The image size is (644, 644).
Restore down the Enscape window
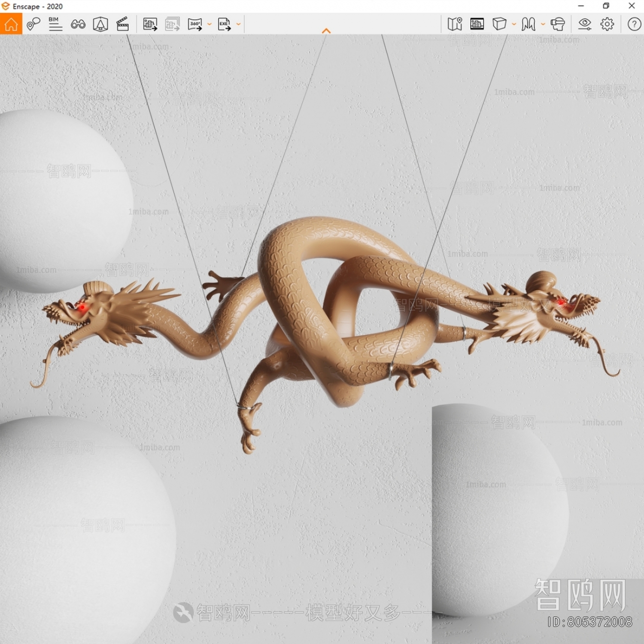[x=606, y=6]
